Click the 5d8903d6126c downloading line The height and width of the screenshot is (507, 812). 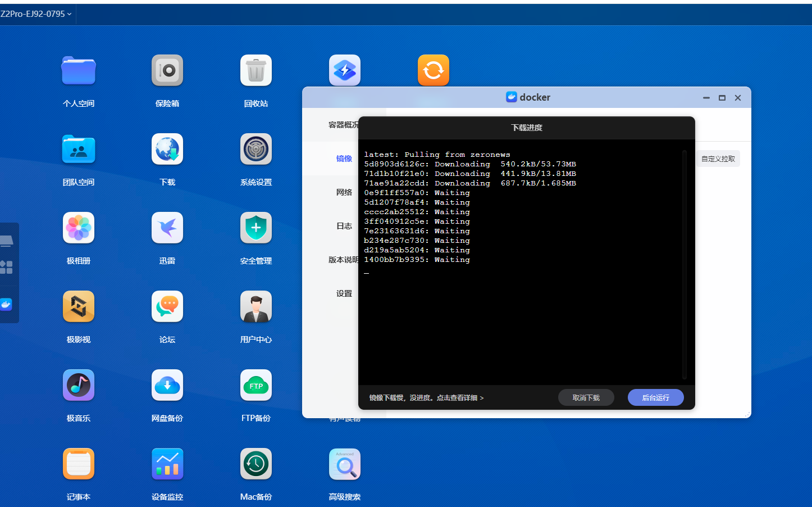470,164
